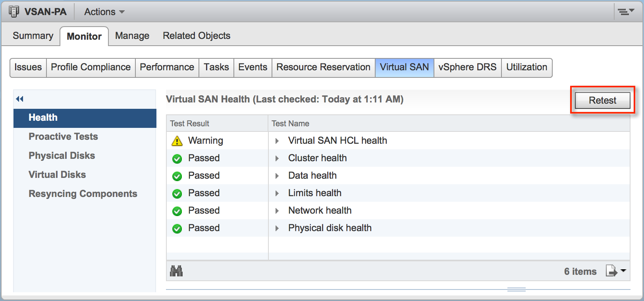Open the Resource Reservation sub-tab
644x301 pixels.
click(324, 67)
